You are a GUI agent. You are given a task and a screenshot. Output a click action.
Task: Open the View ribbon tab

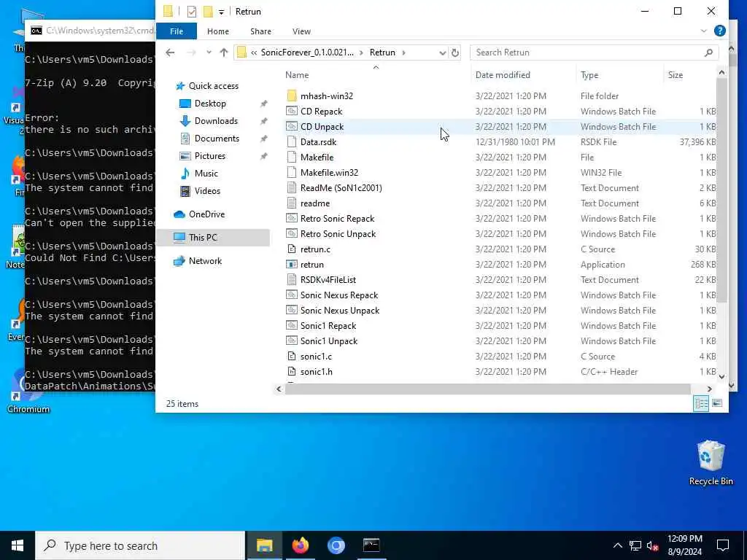(x=301, y=31)
